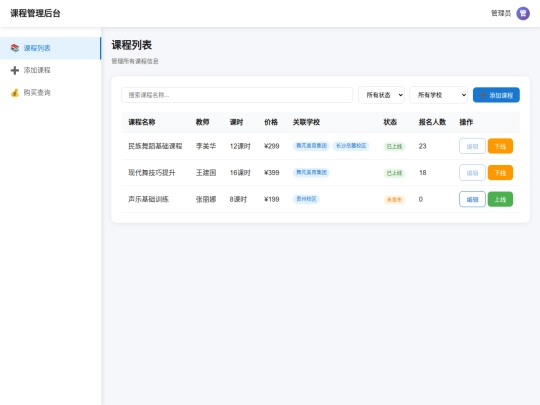Expand the 所有学校 filter dropdown

438,95
